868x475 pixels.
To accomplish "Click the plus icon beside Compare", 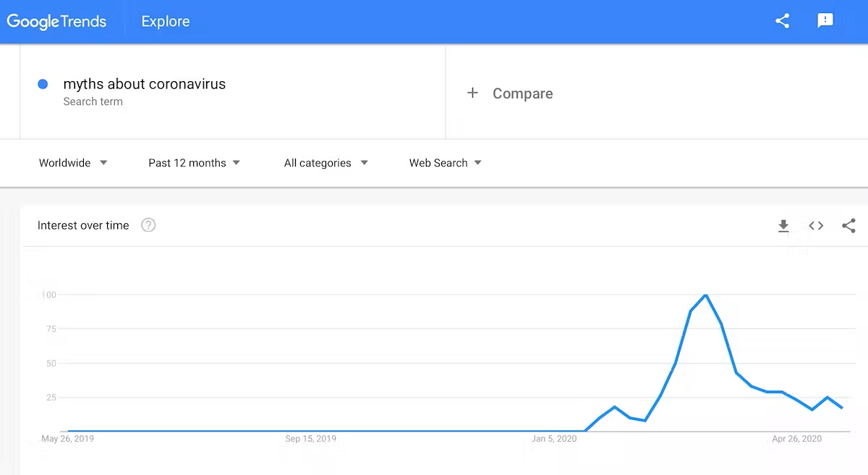I will (x=472, y=93).
